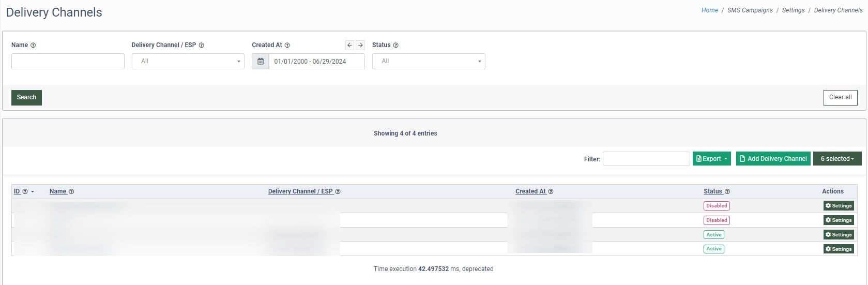Click the help icon beside Status filter label

pyautogui.click(x=396, y=46)
